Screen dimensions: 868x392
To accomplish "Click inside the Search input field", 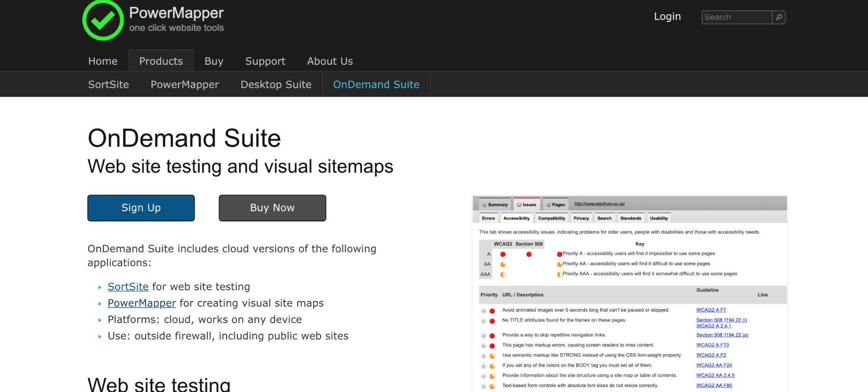I will (x=736, y=17).
